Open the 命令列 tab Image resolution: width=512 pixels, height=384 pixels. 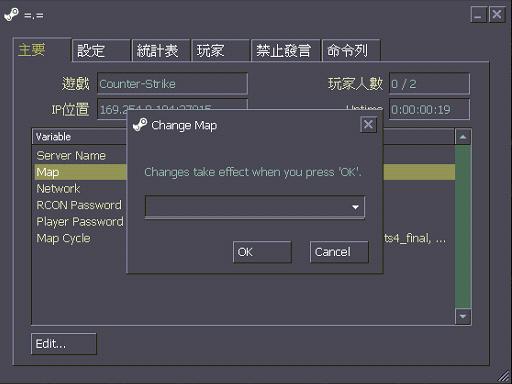[351, 50]
